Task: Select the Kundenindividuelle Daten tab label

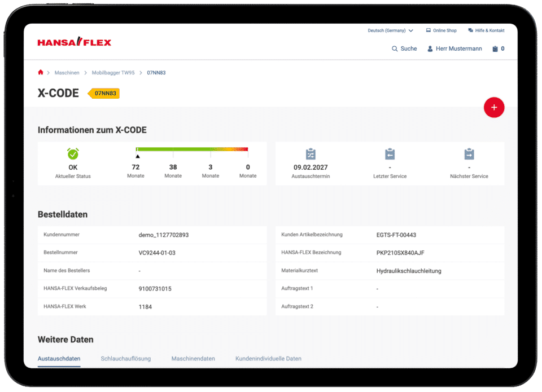Action: [x=268, y=358]
